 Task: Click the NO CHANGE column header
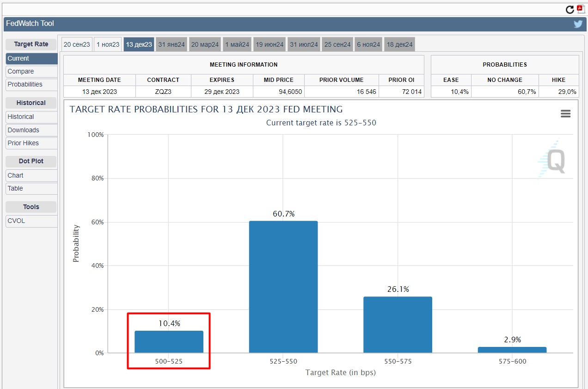(x=505, y=80)
